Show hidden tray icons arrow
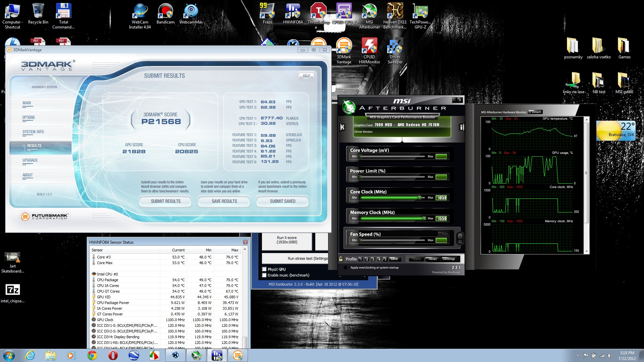The height and width of the screenshot is (362, 644). pyautogui.click(x=578, y=356)
